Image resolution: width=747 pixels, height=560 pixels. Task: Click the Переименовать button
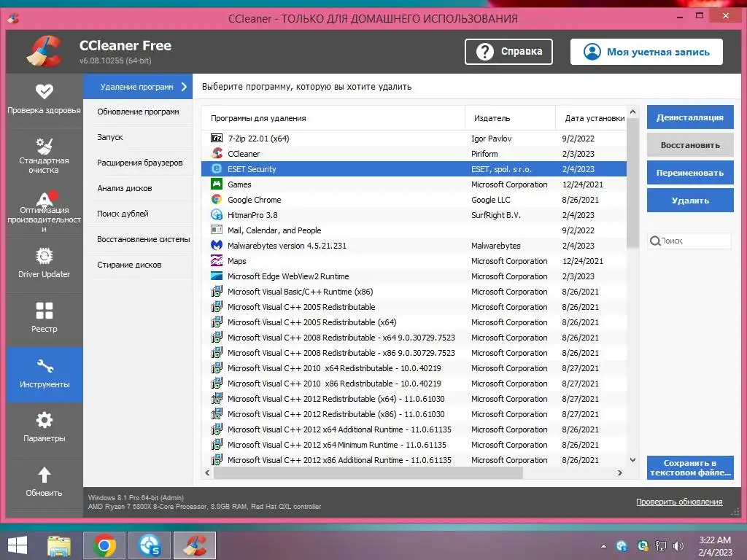click(690, 172)
